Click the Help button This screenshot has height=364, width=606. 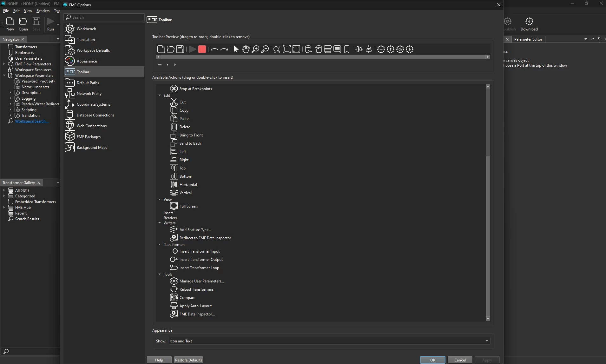(x=159, y=360)
